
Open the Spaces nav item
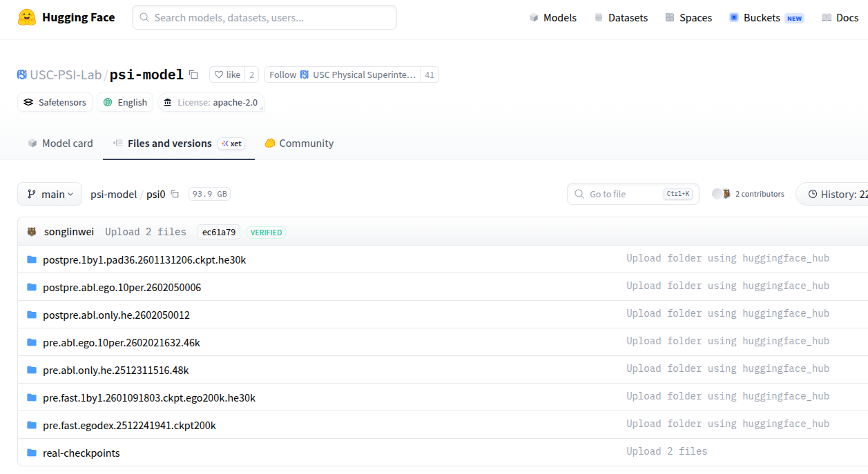(x=688, y=18)
